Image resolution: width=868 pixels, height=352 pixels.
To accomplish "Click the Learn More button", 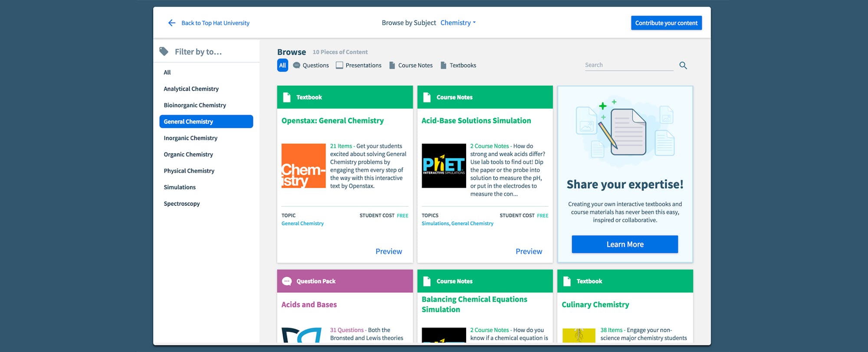I will (x=625, y=244).
